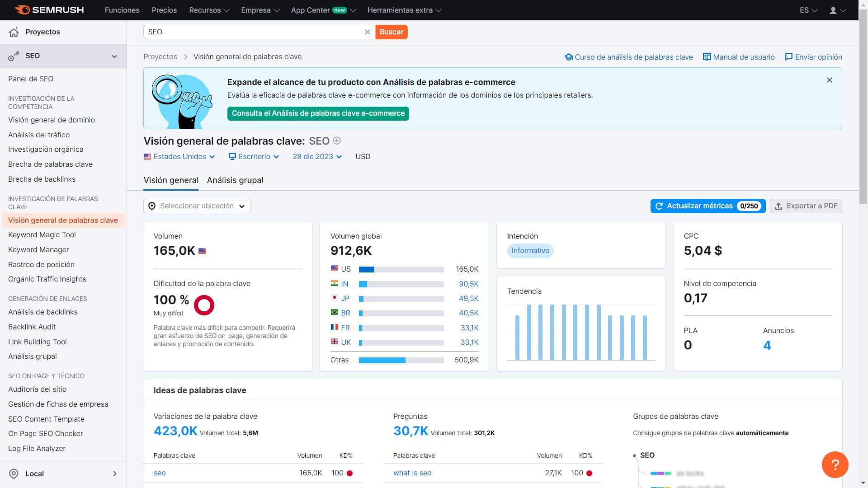The height and width of the screenshot is (488, 868).
Task: Click the graduation cap course icon
Action: tap(569, 57)
